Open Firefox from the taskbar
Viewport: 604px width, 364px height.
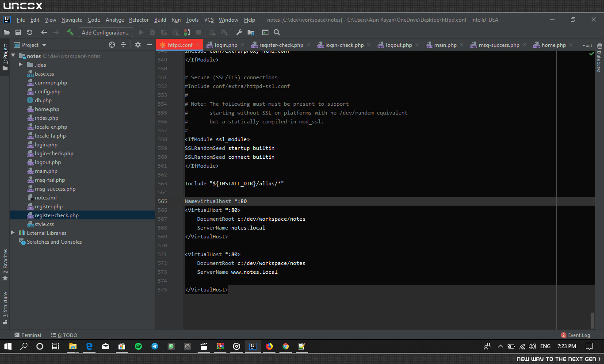click(269, 346)
